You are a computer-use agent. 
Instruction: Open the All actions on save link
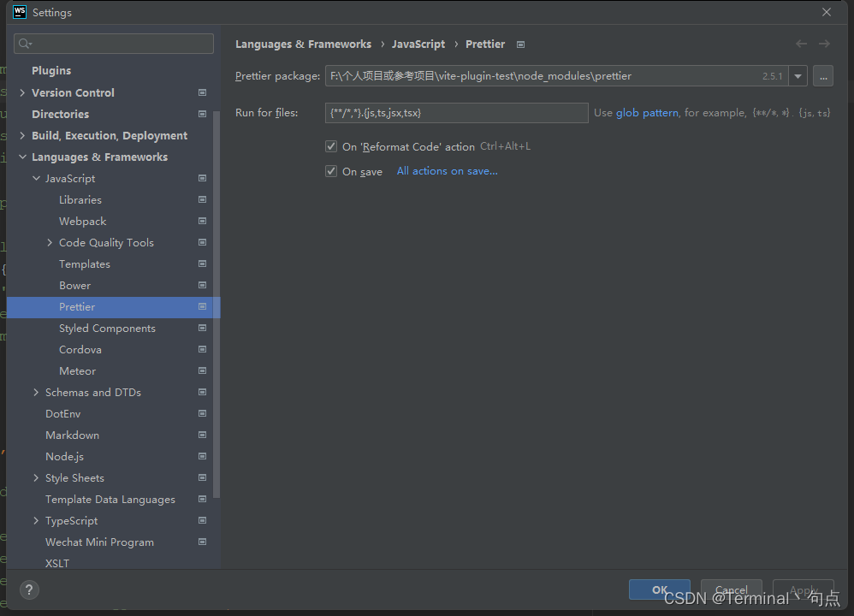pyautogui.click(x=448, y=171)
